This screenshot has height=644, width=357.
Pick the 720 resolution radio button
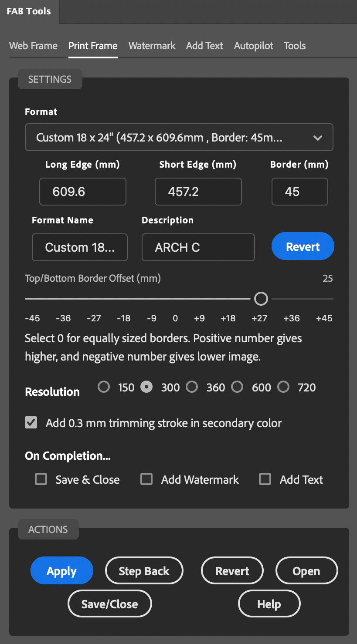(x=283, y=387)
